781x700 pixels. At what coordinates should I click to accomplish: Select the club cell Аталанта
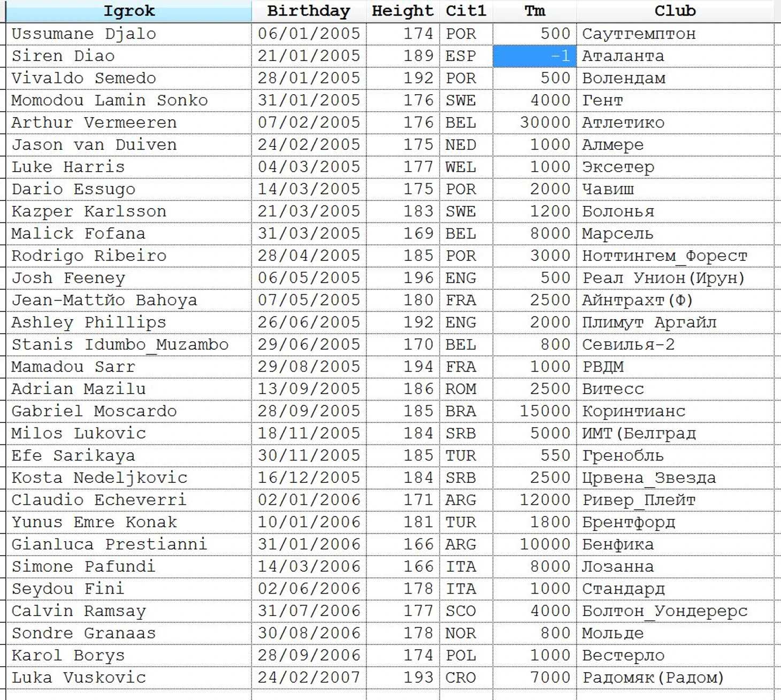(x=675, y=56)
